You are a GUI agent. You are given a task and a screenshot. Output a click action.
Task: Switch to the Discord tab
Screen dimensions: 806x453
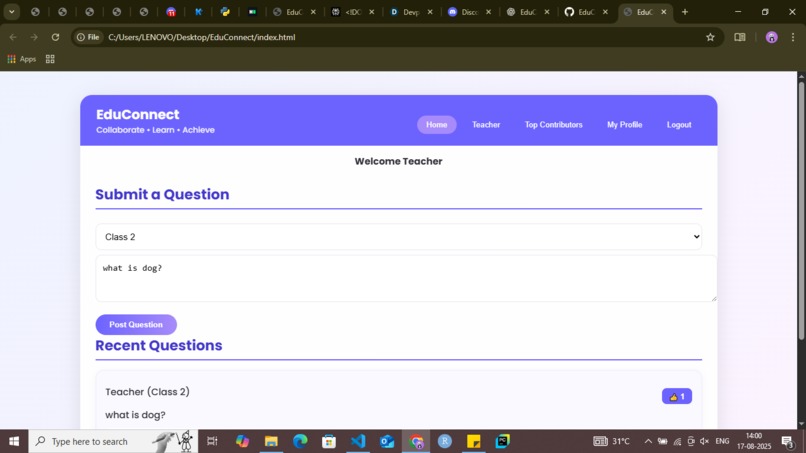[x=469, y=12]
